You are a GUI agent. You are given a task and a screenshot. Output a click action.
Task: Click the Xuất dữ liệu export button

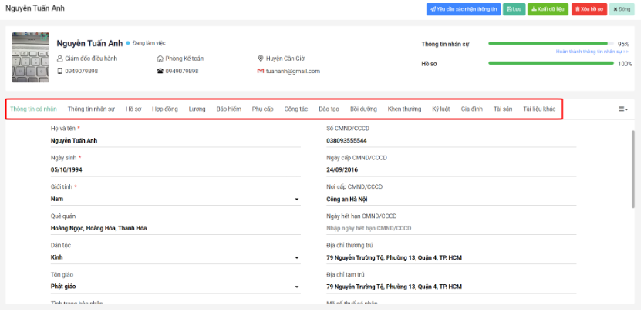[549, 9]
